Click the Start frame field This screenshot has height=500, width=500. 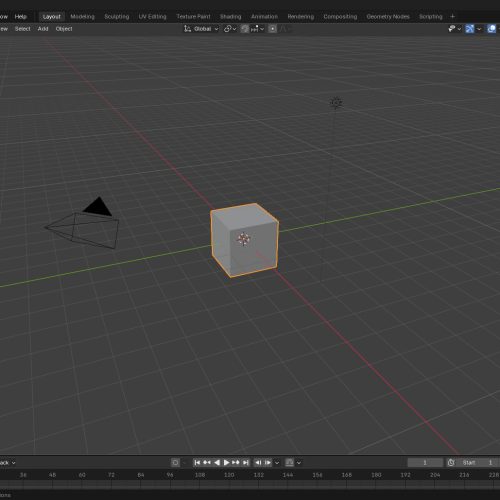[x=477, y=462]
